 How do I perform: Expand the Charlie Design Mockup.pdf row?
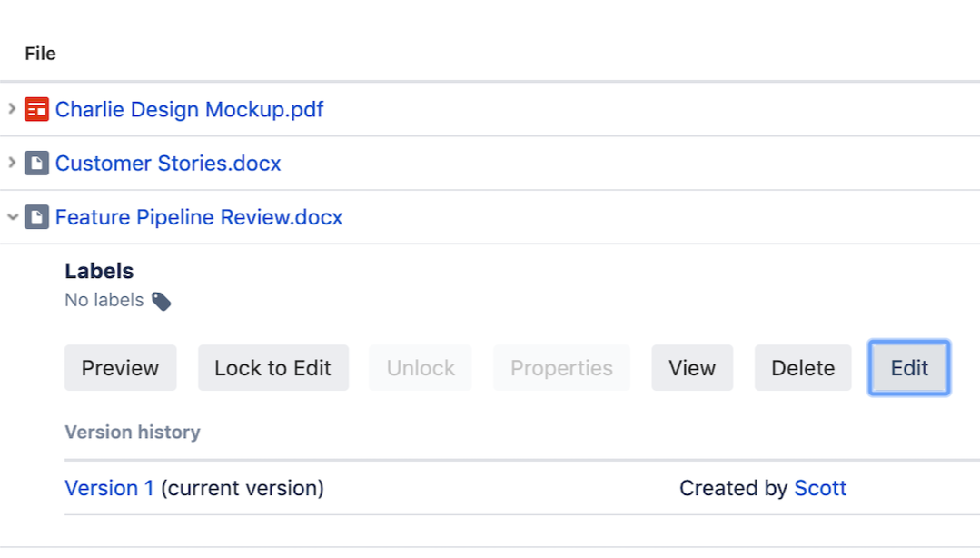click(12, 109)
